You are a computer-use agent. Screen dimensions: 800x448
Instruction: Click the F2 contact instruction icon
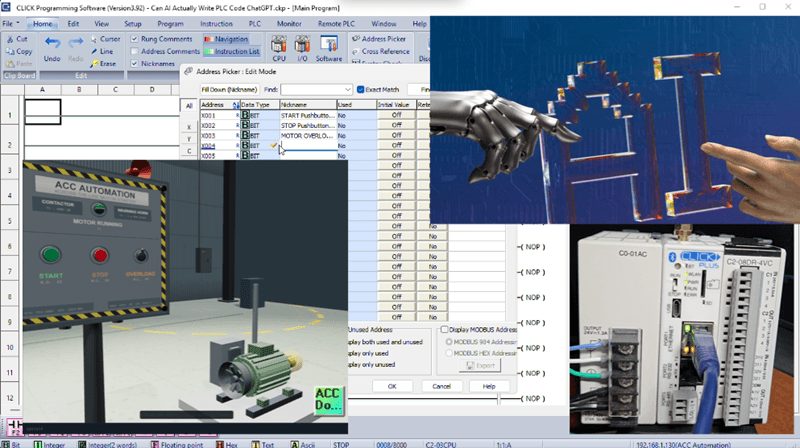tap(15, 427)
